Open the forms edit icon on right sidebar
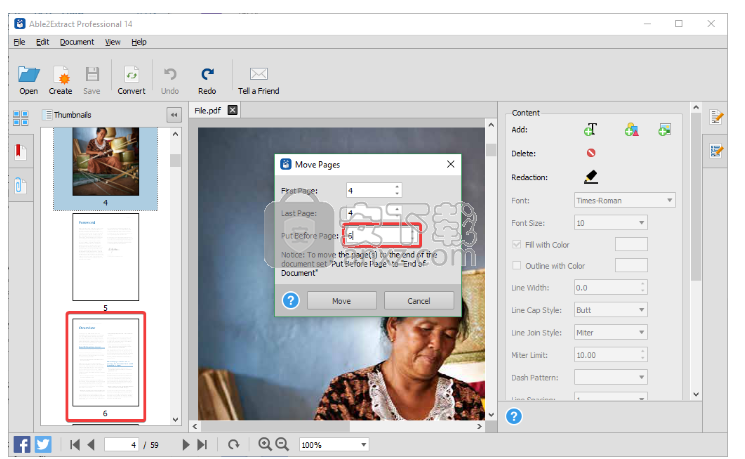This screenshot has height=459, width=745. (x=716, y=151)
